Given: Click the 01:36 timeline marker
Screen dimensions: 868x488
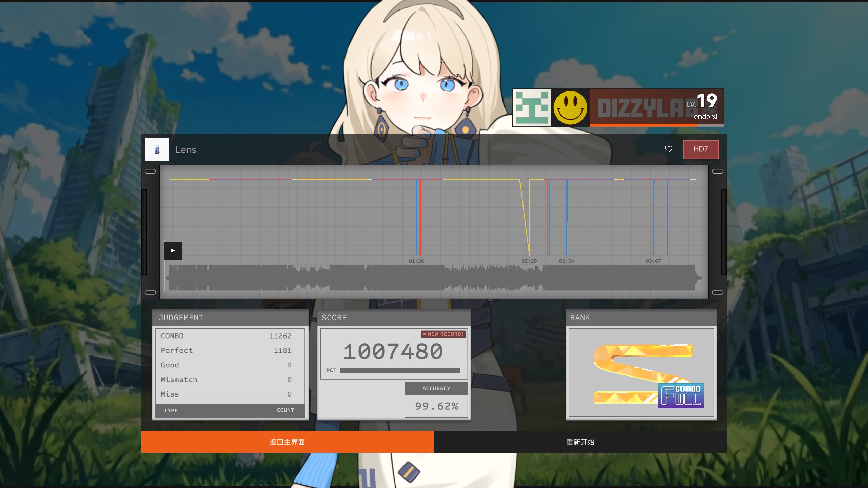Looking at the screenshot, I should click(416, 261).
